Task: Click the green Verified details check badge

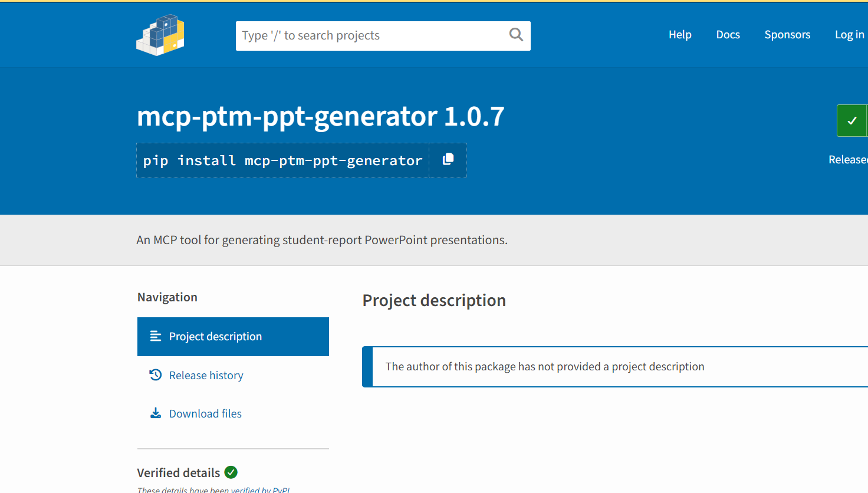Action: point(231,472)
